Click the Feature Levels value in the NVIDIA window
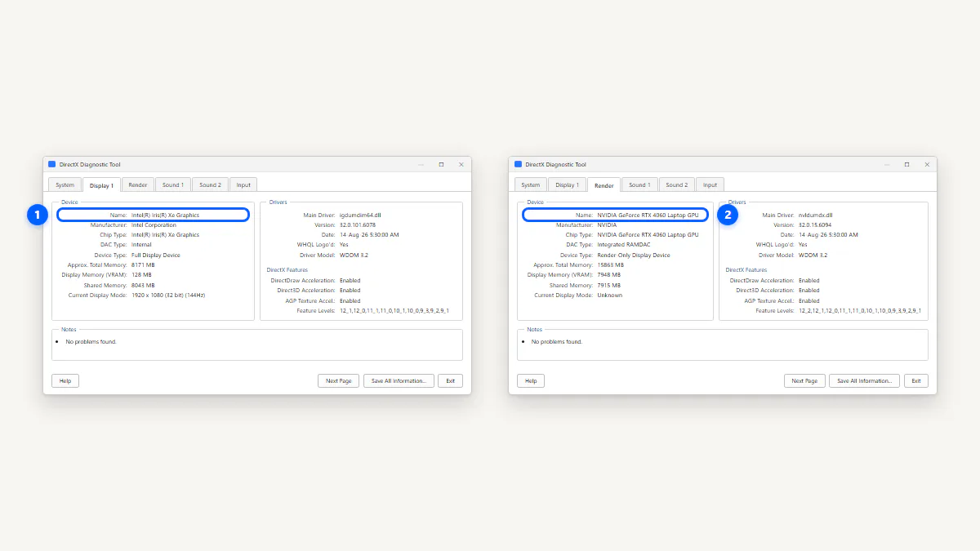980x551 pixels. [x=860, y=311]
